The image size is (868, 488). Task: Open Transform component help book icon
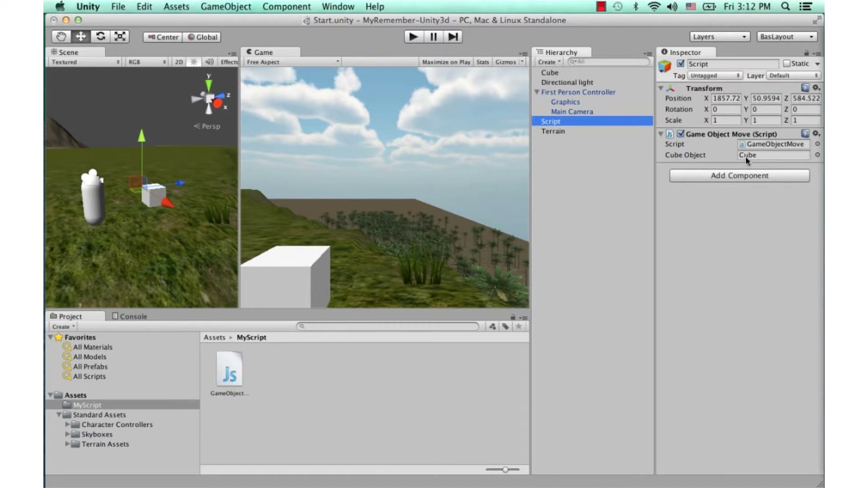(x=805, y=88)
